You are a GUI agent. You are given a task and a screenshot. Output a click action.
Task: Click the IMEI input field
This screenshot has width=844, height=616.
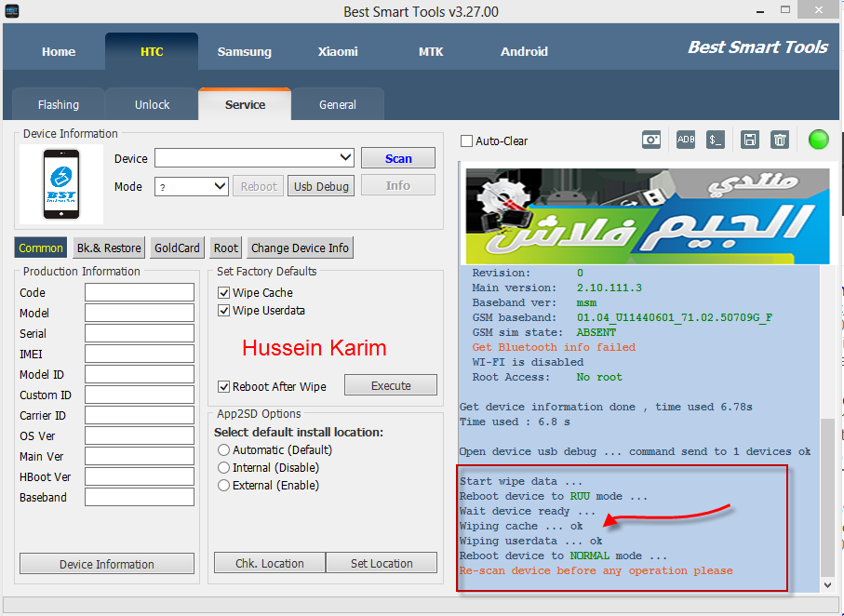coord(140,354)
